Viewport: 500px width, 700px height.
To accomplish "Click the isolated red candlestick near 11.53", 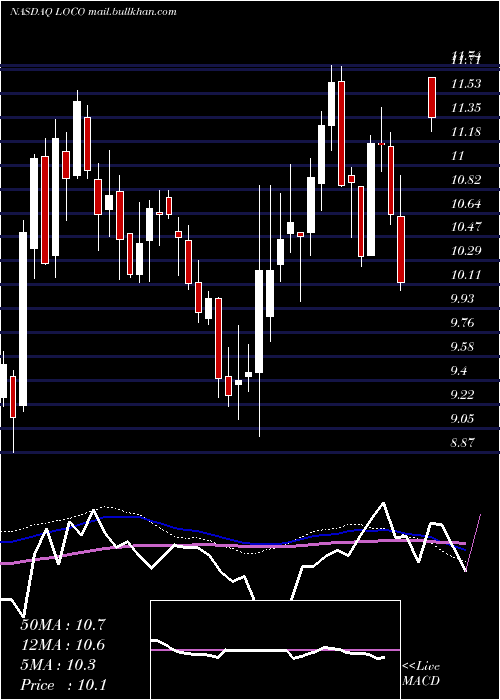I will pos(432,98).
